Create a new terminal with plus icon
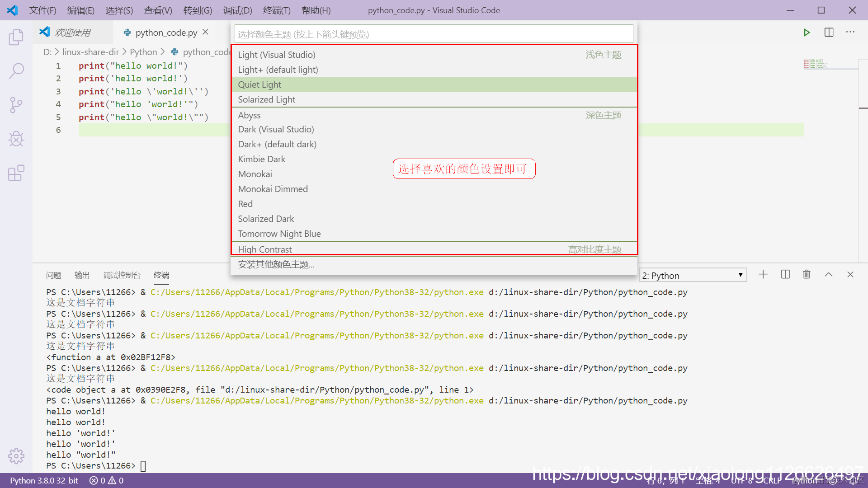868x488 pixels. click(x=763, y=274)
